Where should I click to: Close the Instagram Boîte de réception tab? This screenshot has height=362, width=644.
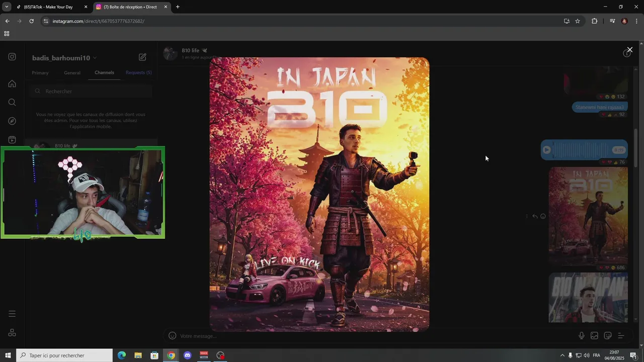click(166, 7)
